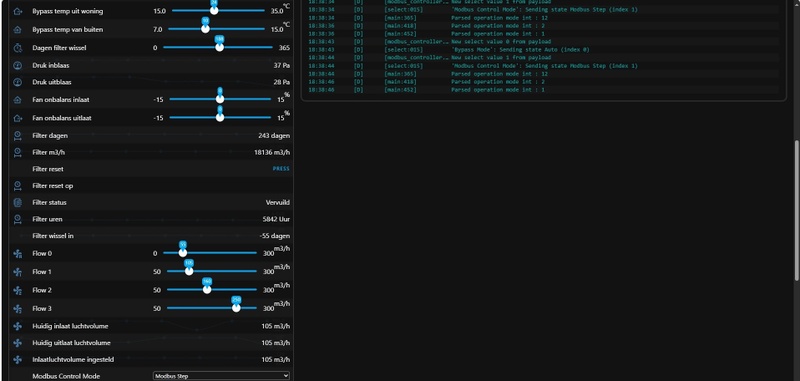Click fan icon beside Huidig uitlaat luchtvolume
The height and width of the screenshot is (381, 800).
pyautogui.click(x=17, y=343)
